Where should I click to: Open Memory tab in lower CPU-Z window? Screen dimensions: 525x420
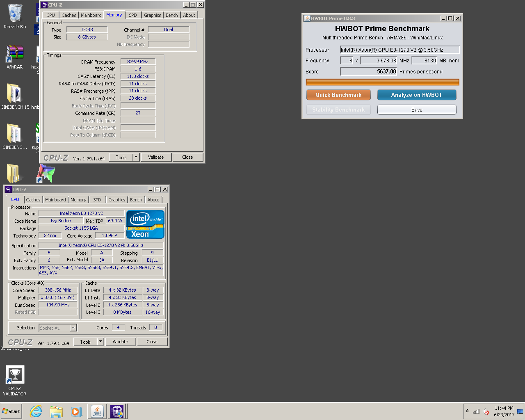78,200
